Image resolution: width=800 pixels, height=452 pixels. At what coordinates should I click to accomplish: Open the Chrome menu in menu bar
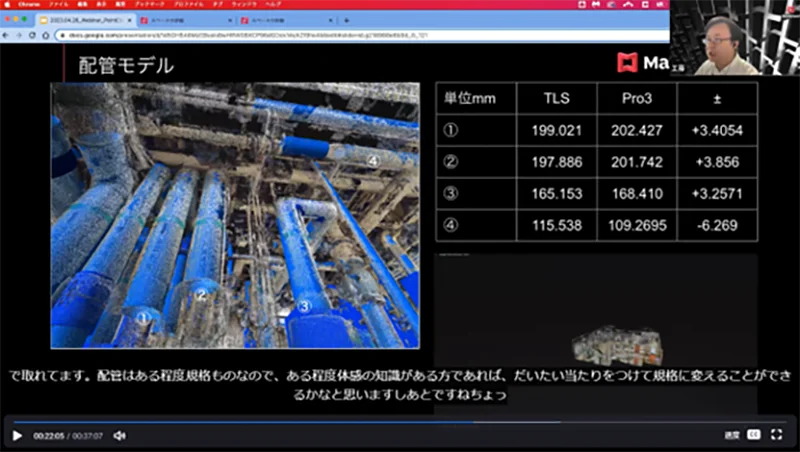[x=27, y=4]
